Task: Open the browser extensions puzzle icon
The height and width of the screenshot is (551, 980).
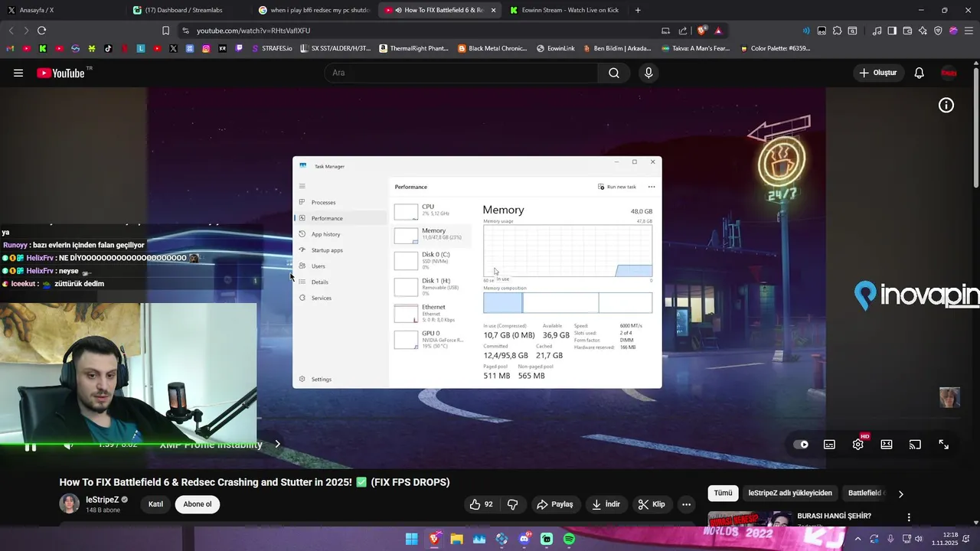Action: (838, 31)
